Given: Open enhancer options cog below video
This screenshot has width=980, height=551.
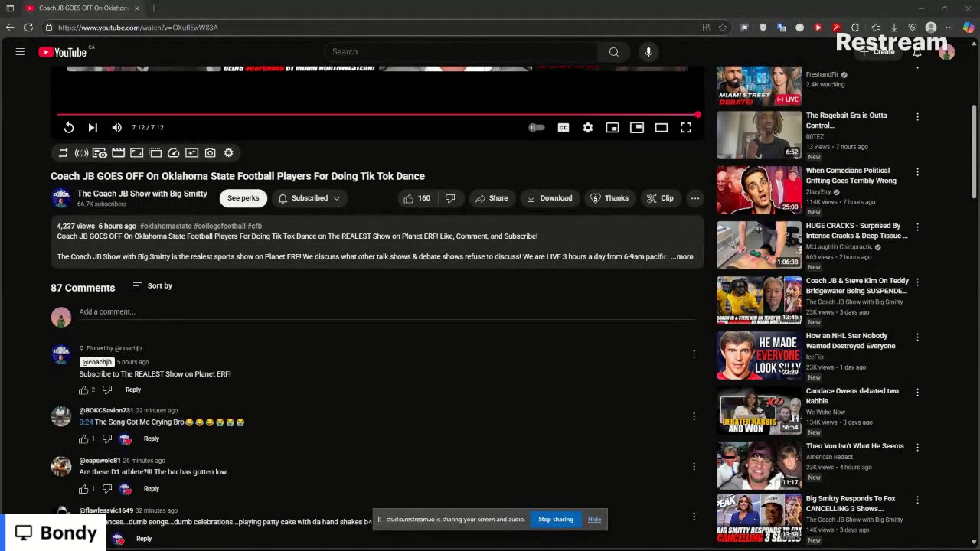Looking at the screenshot, I should [228, 153].
